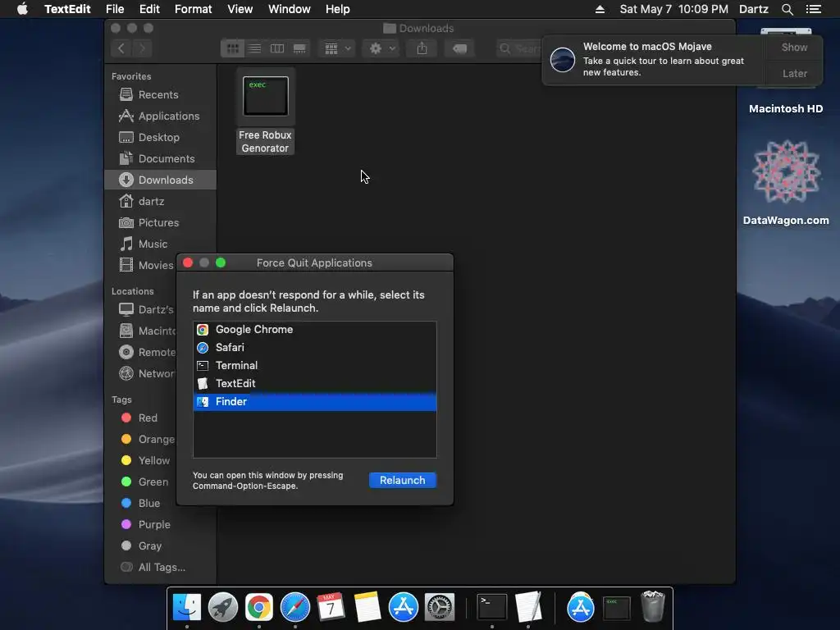Open the exec file icon in the Dock
Viewport: 840px width, 630px height.
click(x=617, y=608)
